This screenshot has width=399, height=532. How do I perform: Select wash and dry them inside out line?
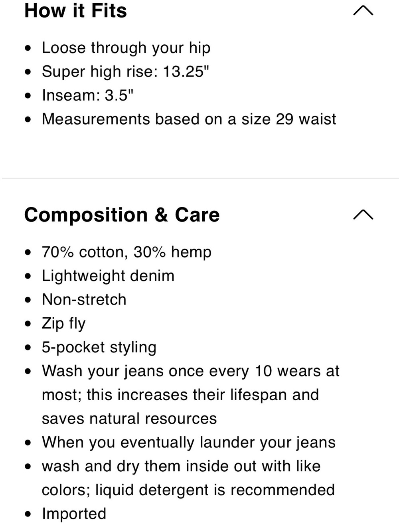click(181, 466)
